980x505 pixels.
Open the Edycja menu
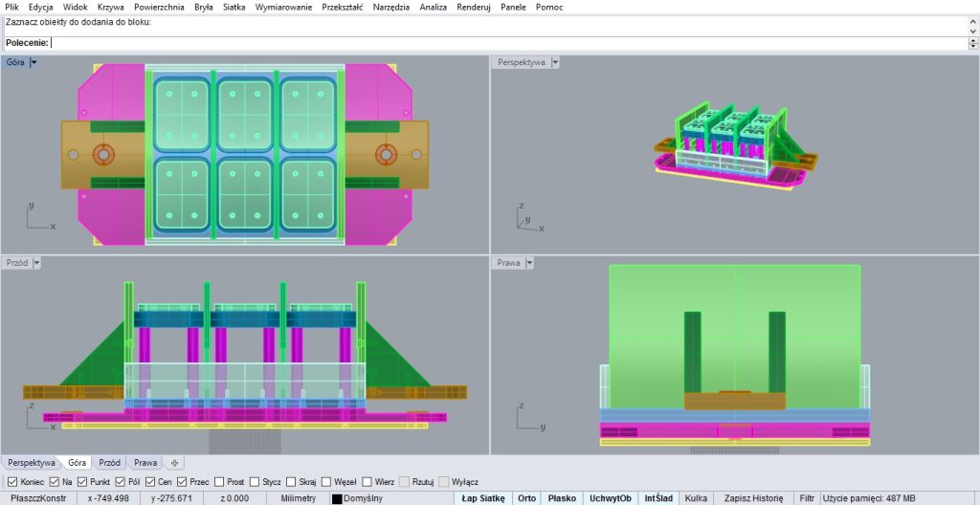point(40,7)
